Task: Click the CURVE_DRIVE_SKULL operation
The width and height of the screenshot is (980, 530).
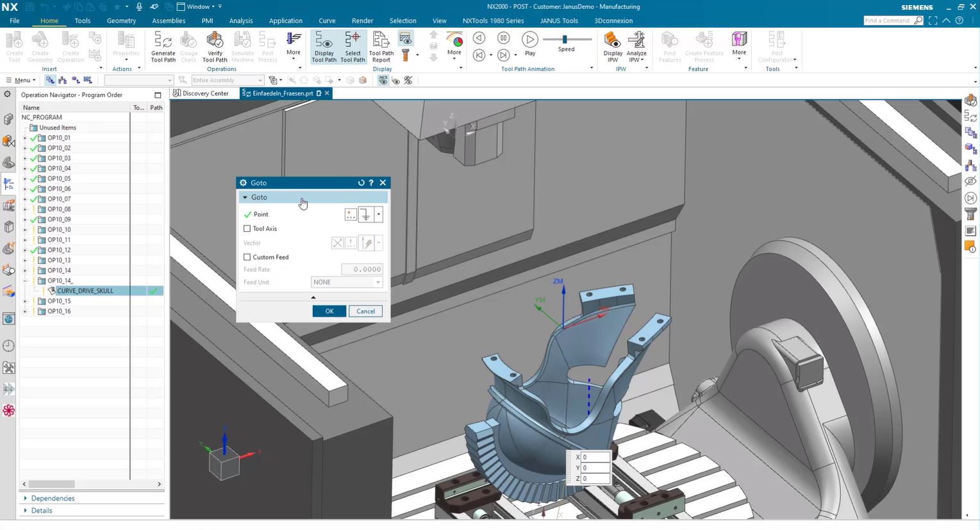Action: (x=85, y=291)
